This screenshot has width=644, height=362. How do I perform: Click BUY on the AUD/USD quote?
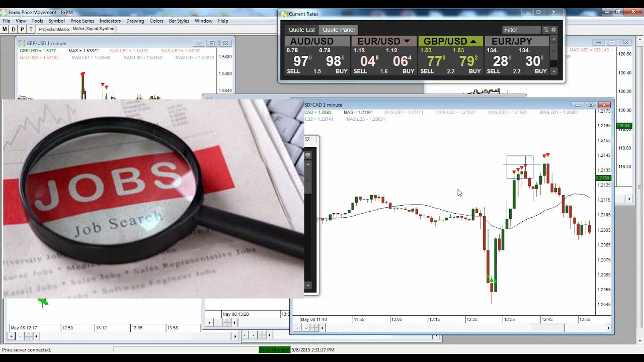pyautogui.click(x=342, y=71)
